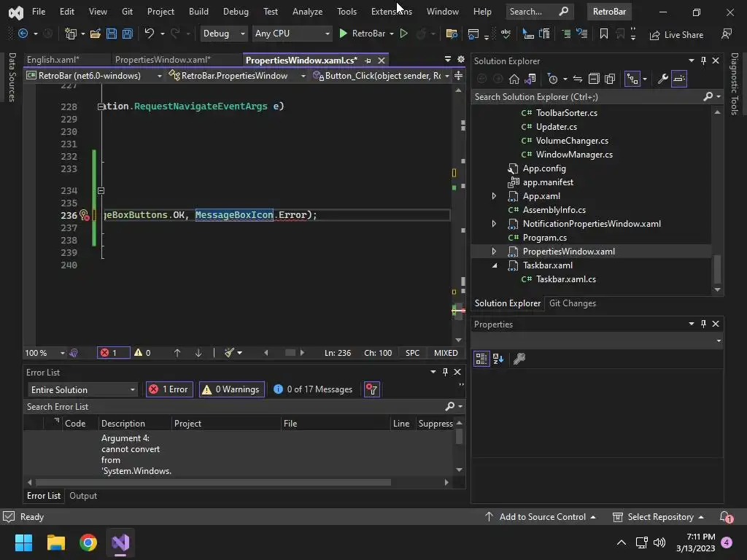Click Start Without Debugging outline play icon
Image resolution: width=747 pixels, height=560 pixels.
[x=403, y=34]
